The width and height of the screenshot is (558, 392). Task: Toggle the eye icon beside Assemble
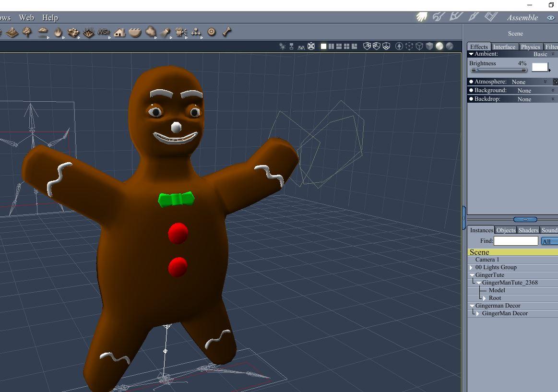pyautogui.click(x=551, y=17)
